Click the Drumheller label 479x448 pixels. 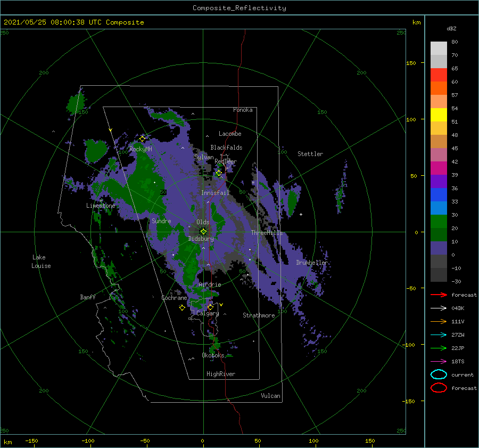click(x=311, y=263)
